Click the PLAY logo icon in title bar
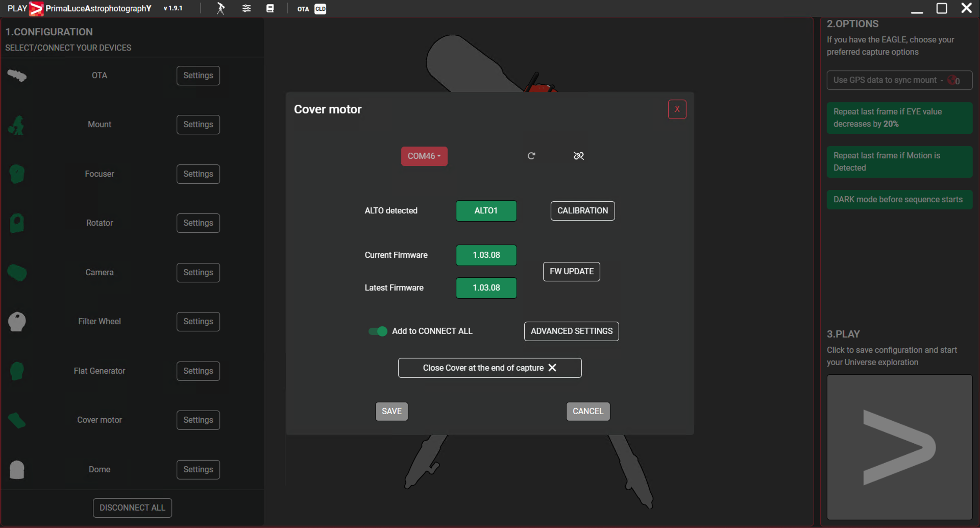Viewport: 980px width, 528px height. 36,9
